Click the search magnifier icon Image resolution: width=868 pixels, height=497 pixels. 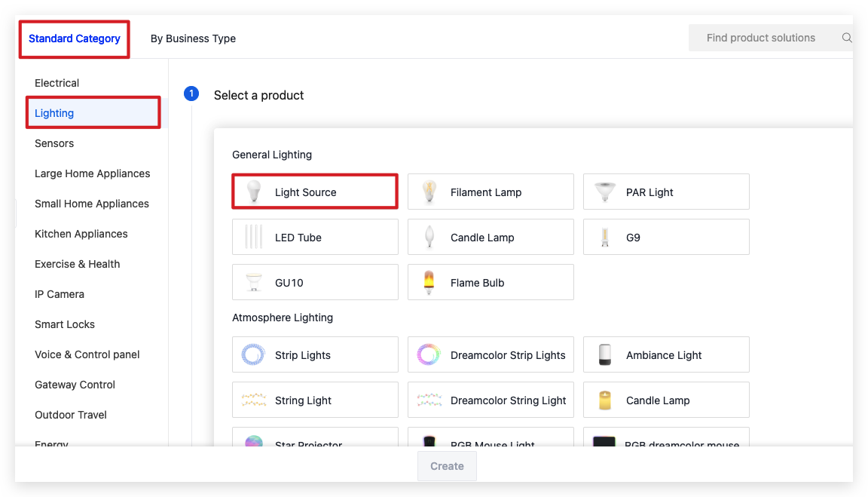846,37
